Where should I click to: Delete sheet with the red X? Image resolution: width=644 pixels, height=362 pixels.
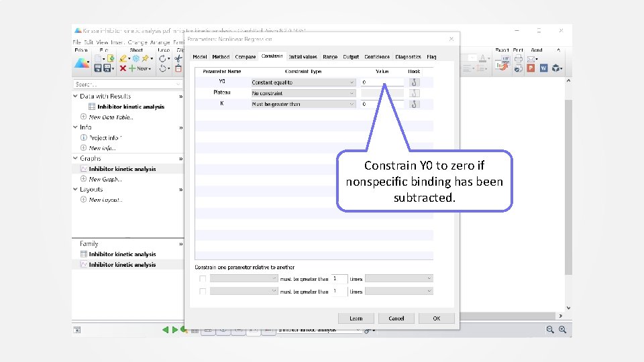(x=123, y=68)
